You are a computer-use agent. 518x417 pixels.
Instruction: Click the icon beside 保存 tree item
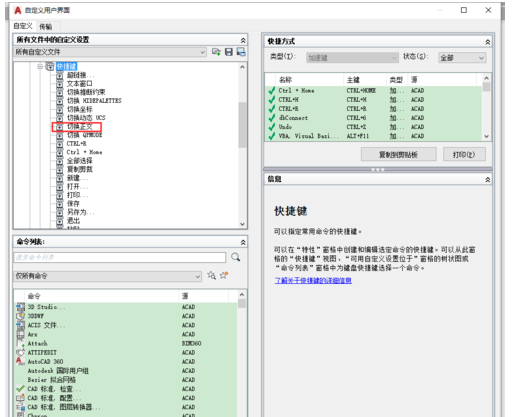[x=59, y=203]
